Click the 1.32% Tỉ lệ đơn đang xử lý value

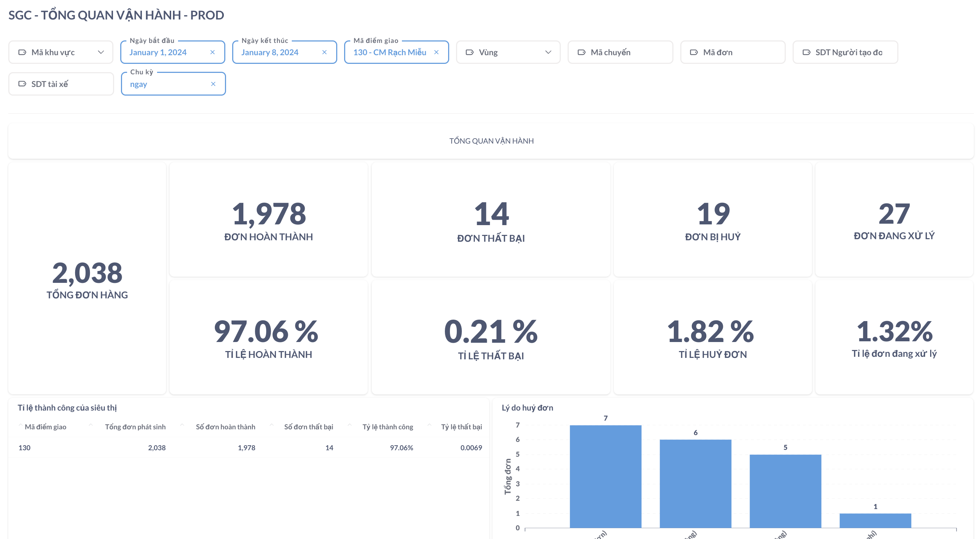pyautogui.click(x=894, y=331)
